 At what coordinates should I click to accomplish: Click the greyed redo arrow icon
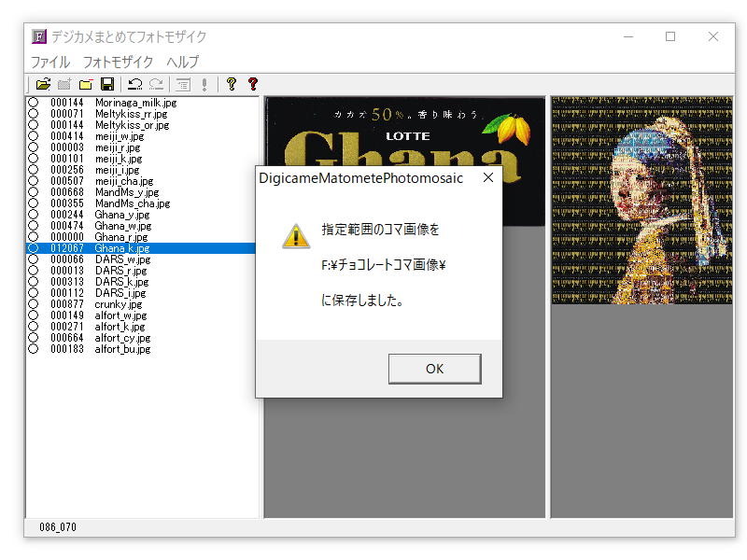coord(156,84)
